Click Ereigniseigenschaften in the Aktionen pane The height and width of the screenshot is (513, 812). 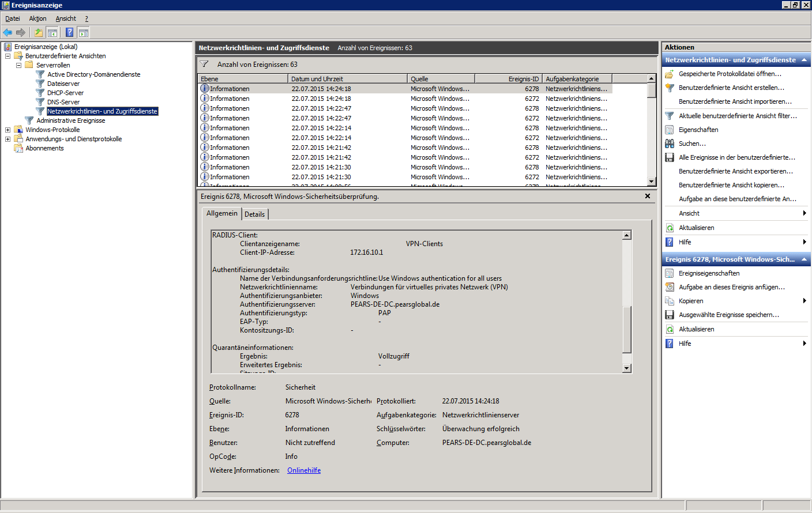click(709, 273)
